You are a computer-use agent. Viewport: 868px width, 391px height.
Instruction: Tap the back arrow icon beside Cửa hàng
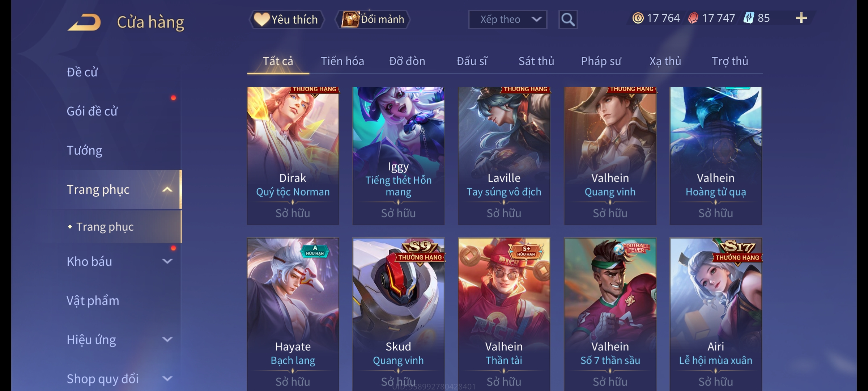pos(84,22)
